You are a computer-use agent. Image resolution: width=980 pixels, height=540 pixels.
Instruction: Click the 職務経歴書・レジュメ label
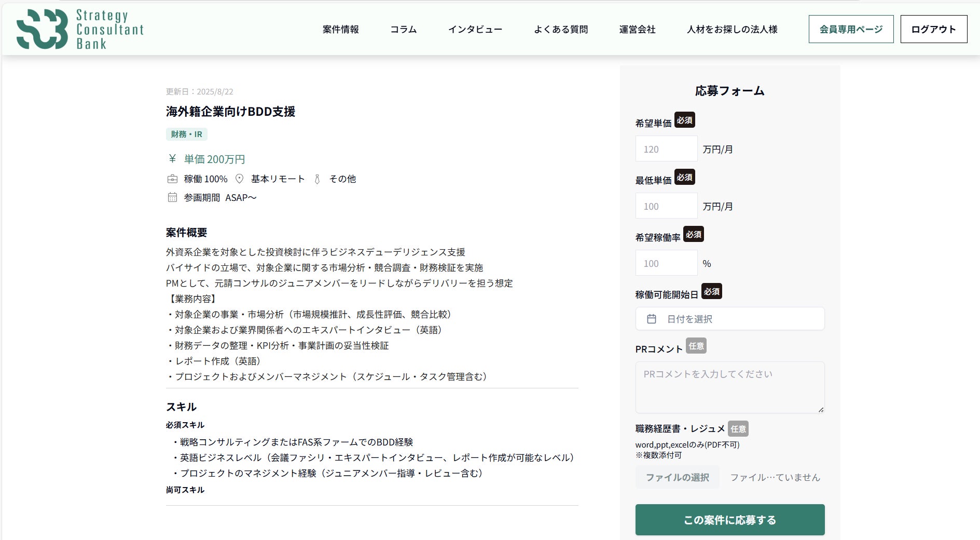coord(680,429)
